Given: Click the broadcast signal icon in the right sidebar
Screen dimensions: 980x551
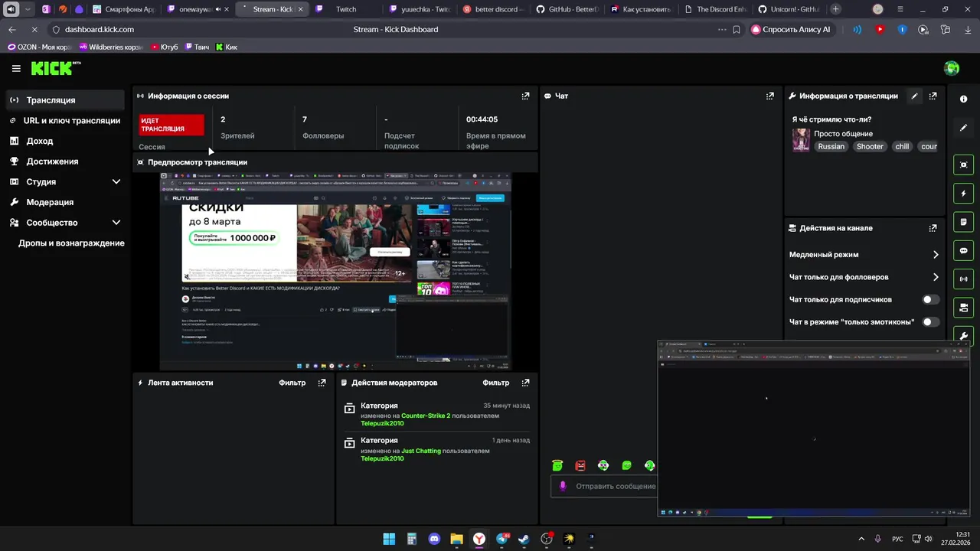Looking at the screenshot, I should pos(964,279).
